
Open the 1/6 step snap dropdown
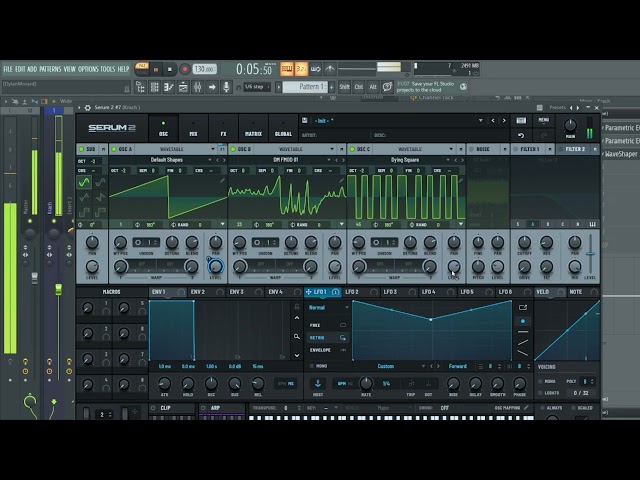pos(257,87)
